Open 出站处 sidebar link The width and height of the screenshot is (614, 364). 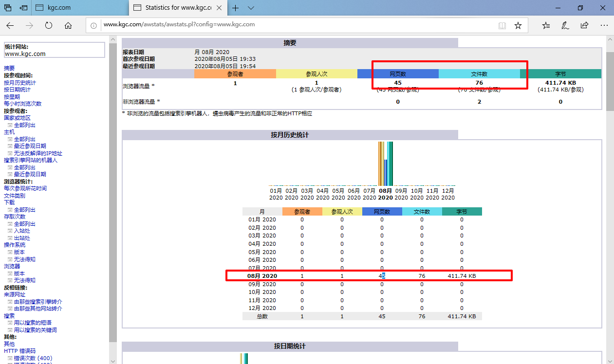coord(22,238)
